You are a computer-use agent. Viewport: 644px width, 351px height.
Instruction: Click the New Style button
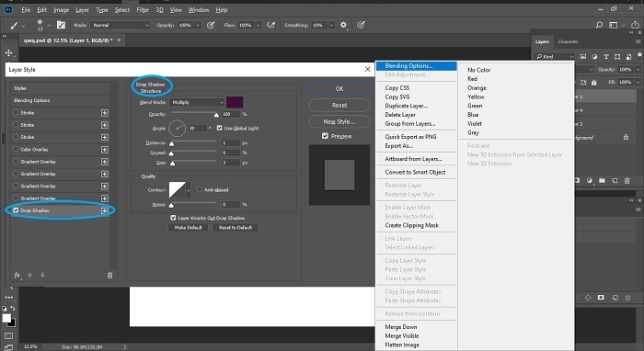pos(339,121)
